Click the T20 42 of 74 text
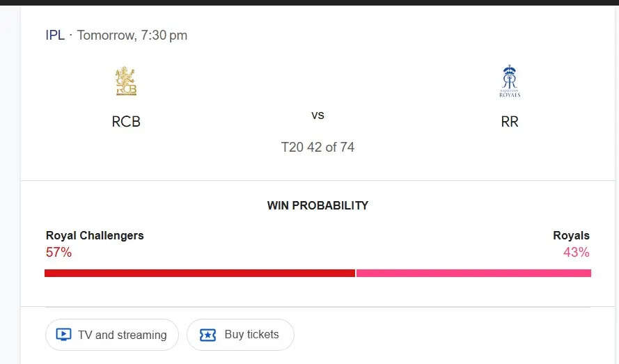The width and height of the screenshot is (619, 364). coord(318,148)
